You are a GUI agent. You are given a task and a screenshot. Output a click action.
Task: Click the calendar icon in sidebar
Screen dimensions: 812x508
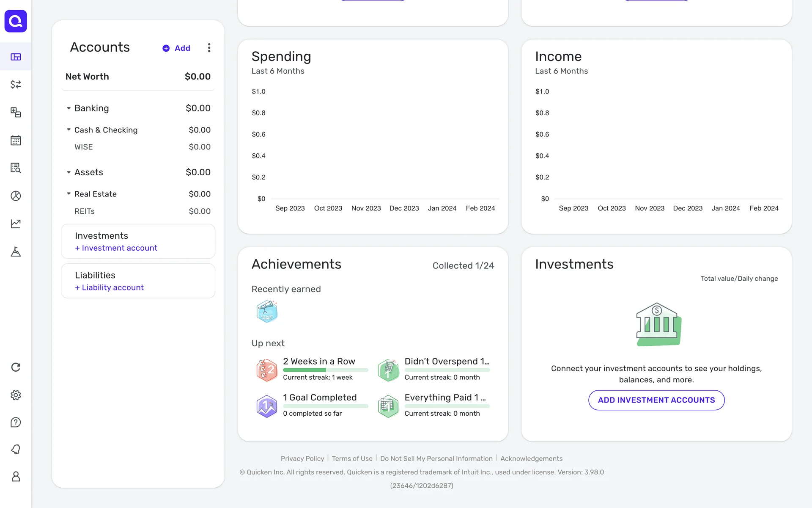[x=16, y=140]
